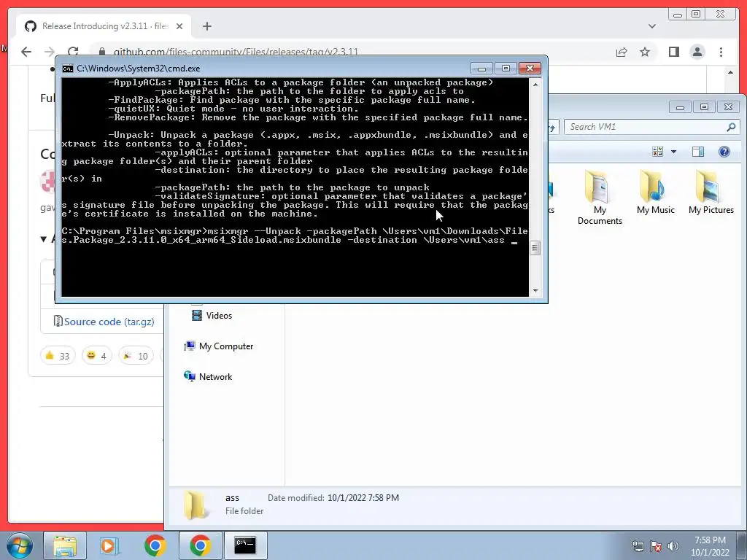
Task: Minimize the cmd.exe window
Action: [x=481, y=69]
